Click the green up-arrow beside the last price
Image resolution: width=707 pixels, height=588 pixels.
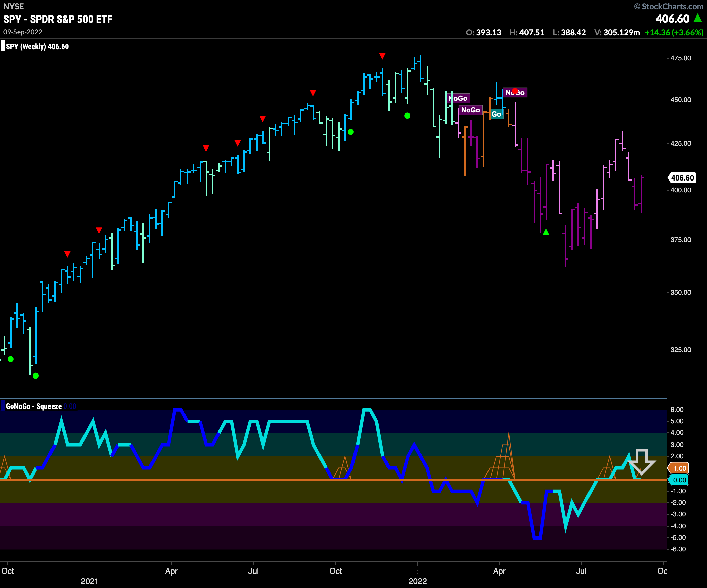698,18
